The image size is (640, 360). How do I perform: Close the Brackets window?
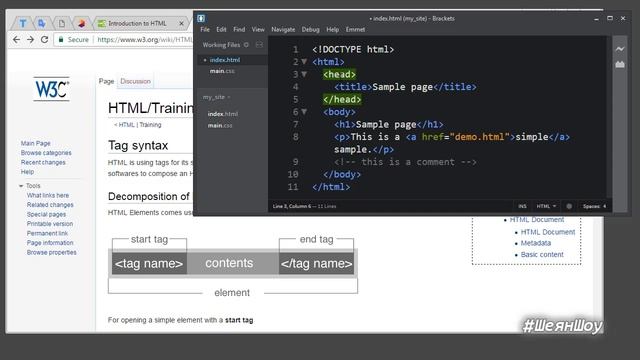(x=623, y=18)
